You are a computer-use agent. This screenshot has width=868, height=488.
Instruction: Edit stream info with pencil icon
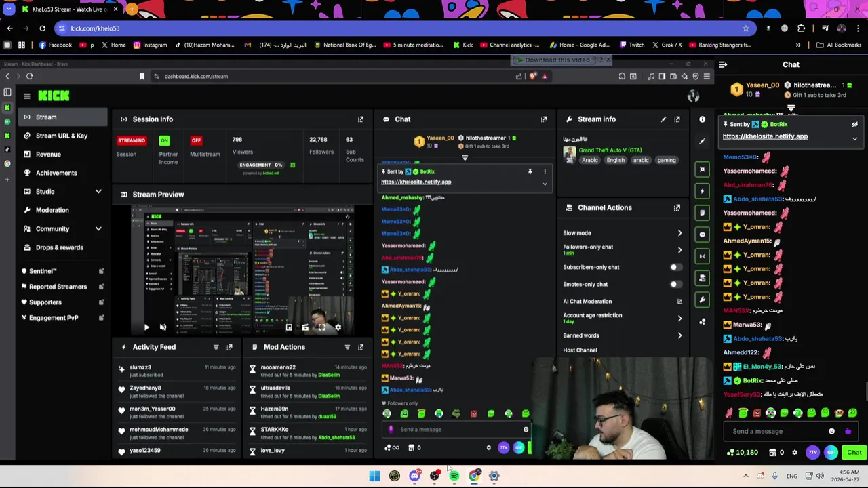pos(663,119)
